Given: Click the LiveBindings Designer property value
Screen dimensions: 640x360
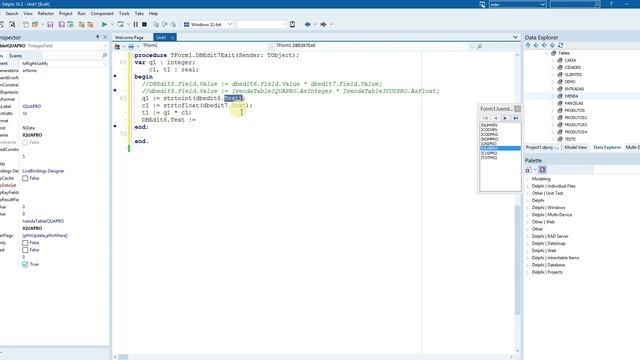Looking at the screenshot, I should [x=43, y=171].
